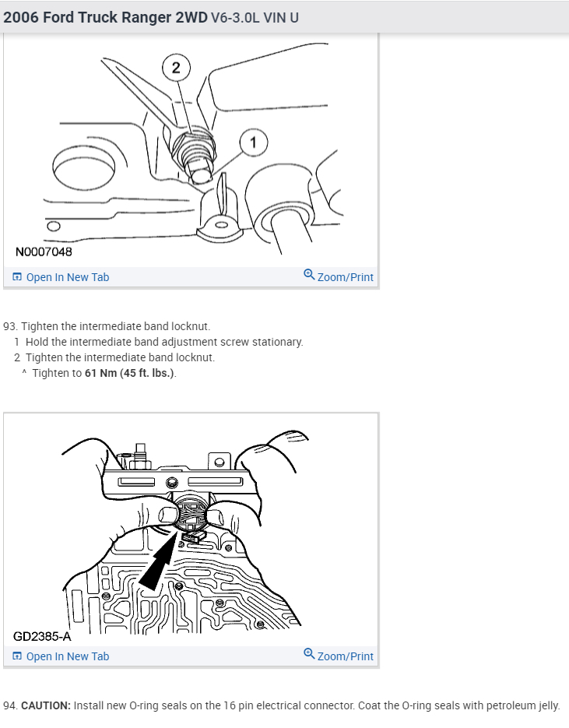Click the valve body connector illustration

(x=185, y=532)
